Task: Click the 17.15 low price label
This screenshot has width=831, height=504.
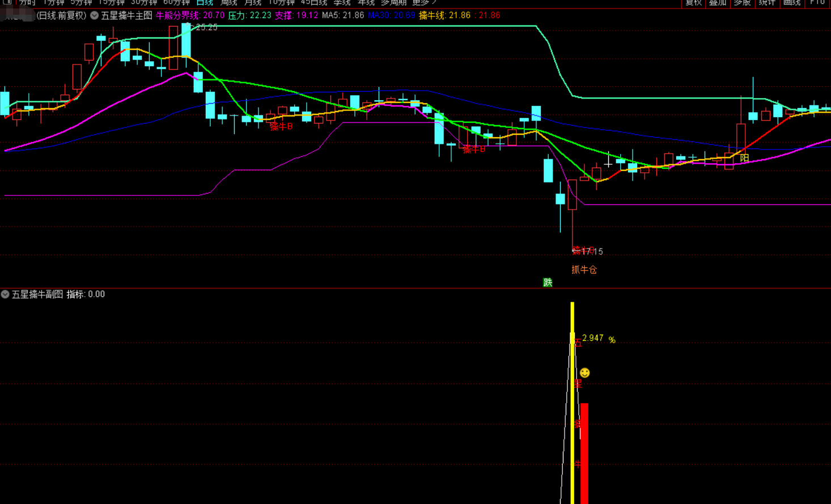Action: [x=592, y=251]
